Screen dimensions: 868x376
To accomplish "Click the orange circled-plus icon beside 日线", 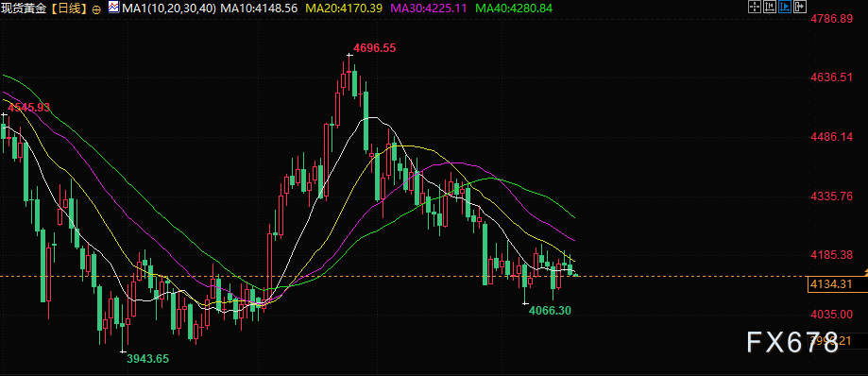I will (97, 9).
